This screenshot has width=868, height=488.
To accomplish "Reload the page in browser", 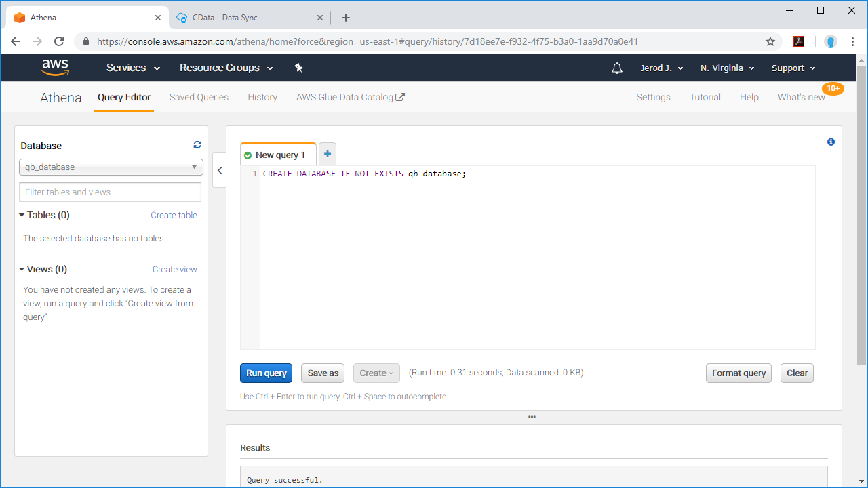I will pos(59,41).
